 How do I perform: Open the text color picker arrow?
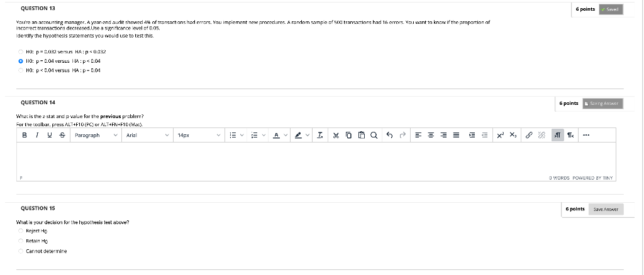pyautogui.click(x=286, y=135)
